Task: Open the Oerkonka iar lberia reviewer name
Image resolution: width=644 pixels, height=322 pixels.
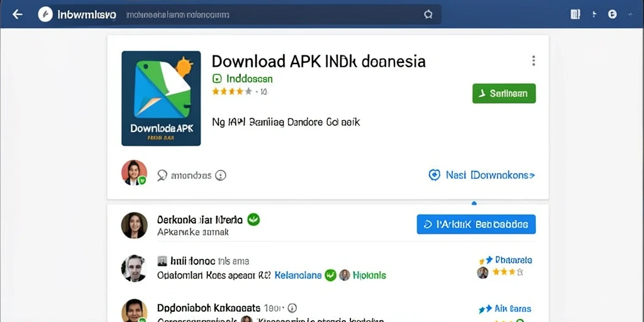Action: pos(199,219)
